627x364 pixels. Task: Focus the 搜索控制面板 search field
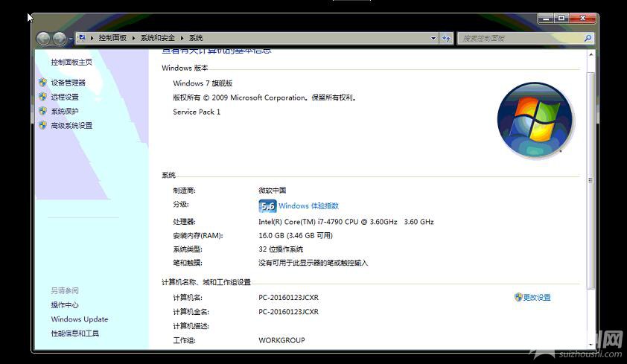[521, 39]
